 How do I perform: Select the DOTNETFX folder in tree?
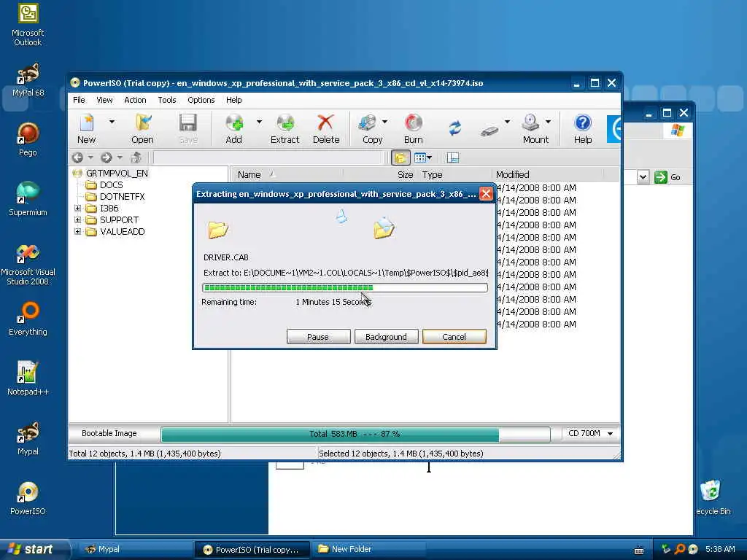pyautogui.click(x=122, y=197)
